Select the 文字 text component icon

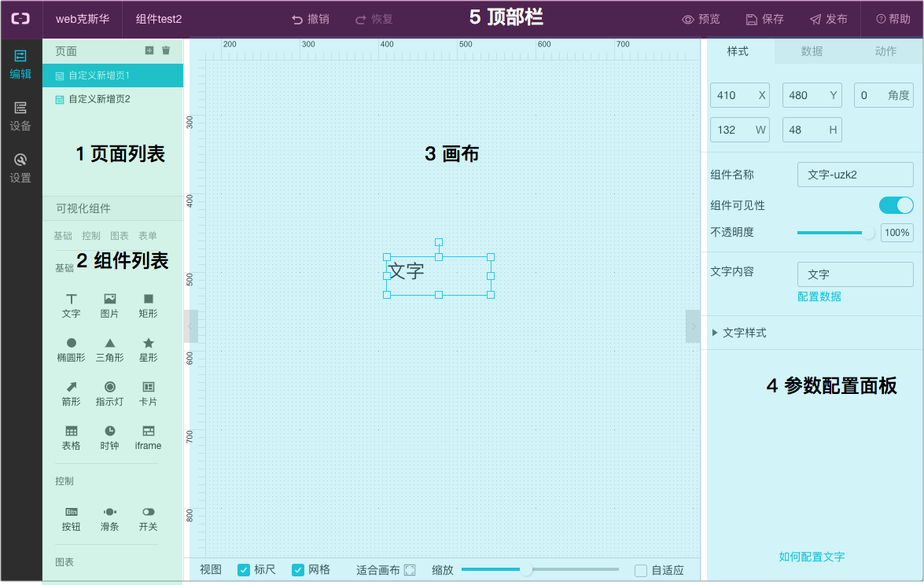pyautogui.click(x=71, y=300)
